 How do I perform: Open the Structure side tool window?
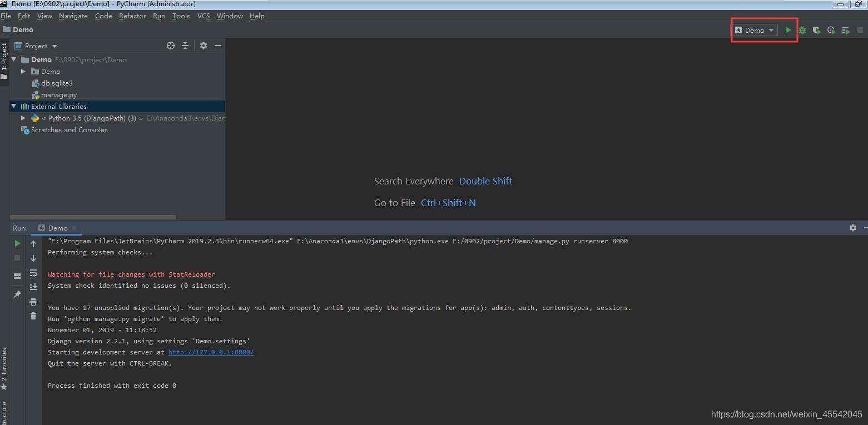pos(4,414)
